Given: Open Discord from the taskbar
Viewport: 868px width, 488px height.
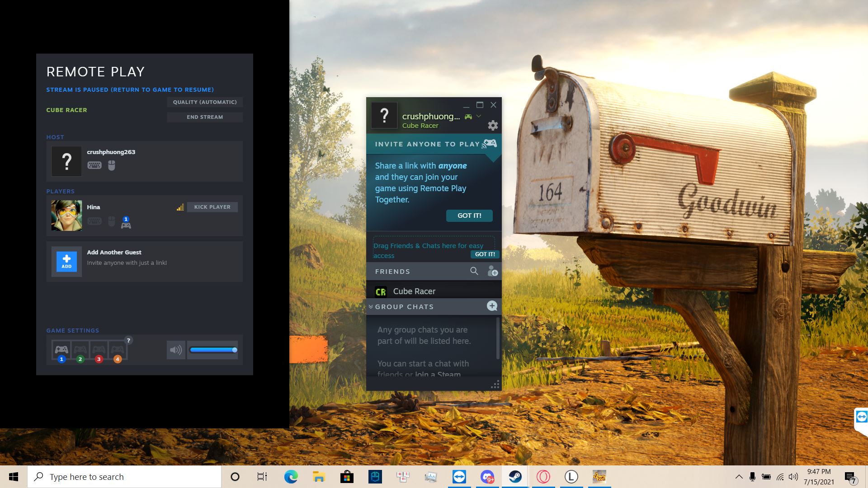Looking at the screenshot, I should pyautogui.click(x=487, y=477).
